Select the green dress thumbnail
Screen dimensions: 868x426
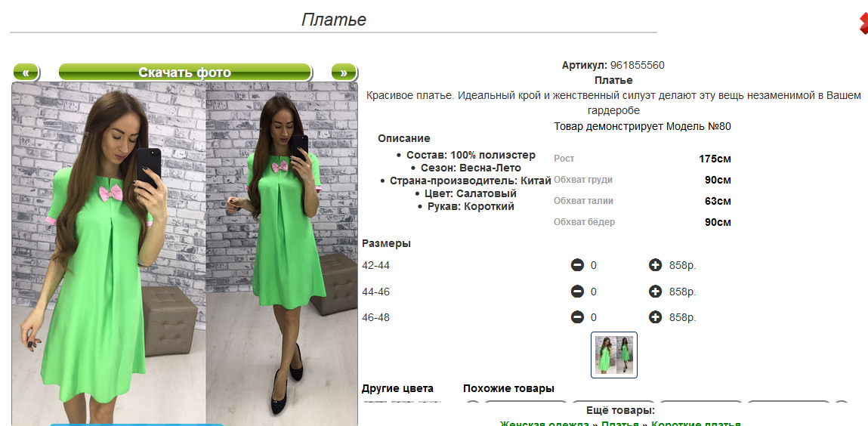pyautogui.click(x=614, y=355)
